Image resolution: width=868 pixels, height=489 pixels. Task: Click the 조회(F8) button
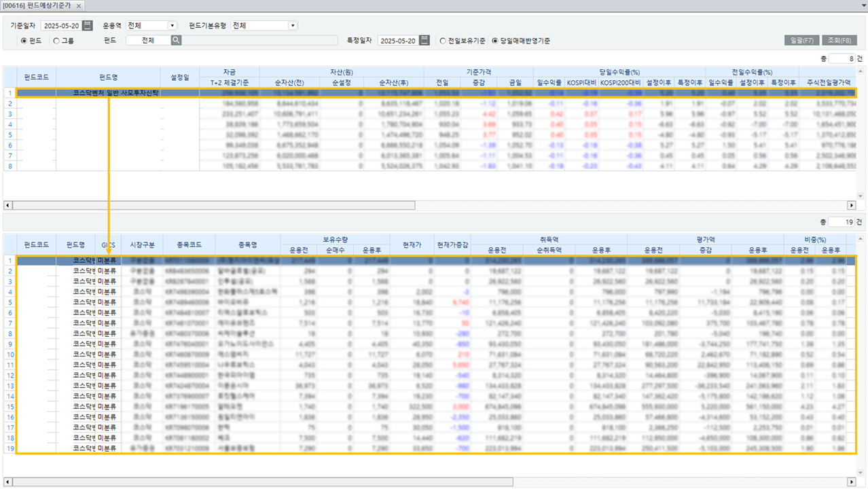click(839, 41)
